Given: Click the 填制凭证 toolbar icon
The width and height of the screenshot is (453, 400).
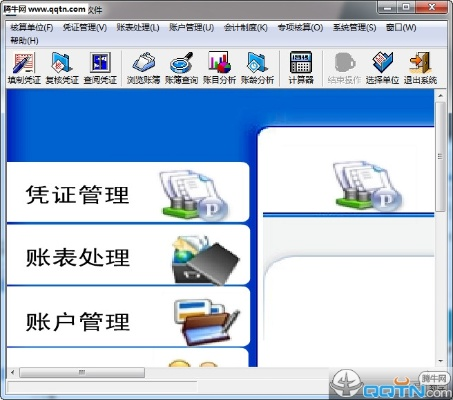Looking at the screenshot, I should click(24, 68).
